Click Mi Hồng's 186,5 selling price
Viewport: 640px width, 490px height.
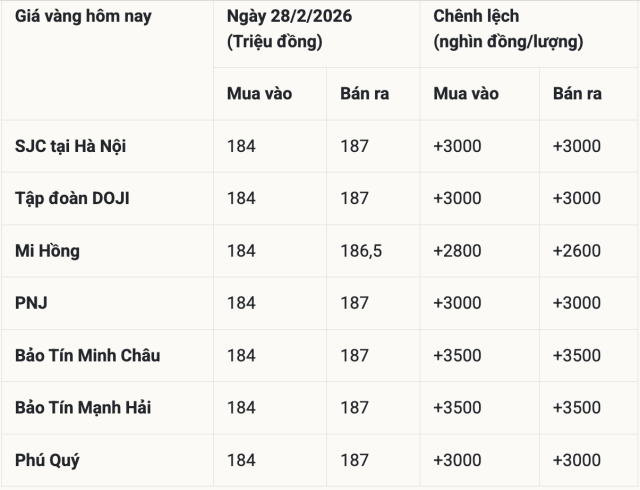click(x=361, y=251)
